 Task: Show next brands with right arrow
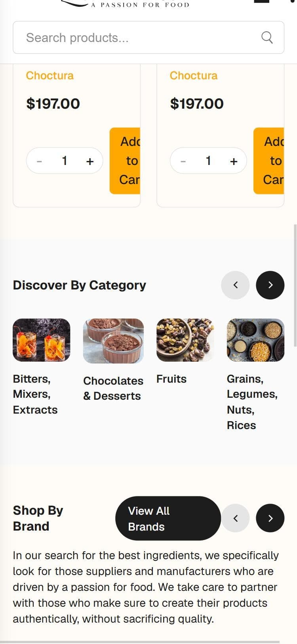[x=270, y=518]
